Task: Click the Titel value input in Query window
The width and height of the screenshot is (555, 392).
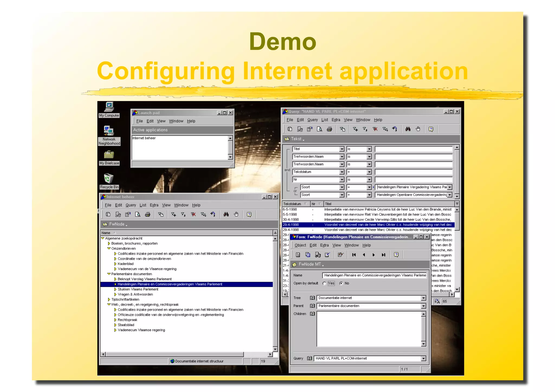Action: click(414, 149)
